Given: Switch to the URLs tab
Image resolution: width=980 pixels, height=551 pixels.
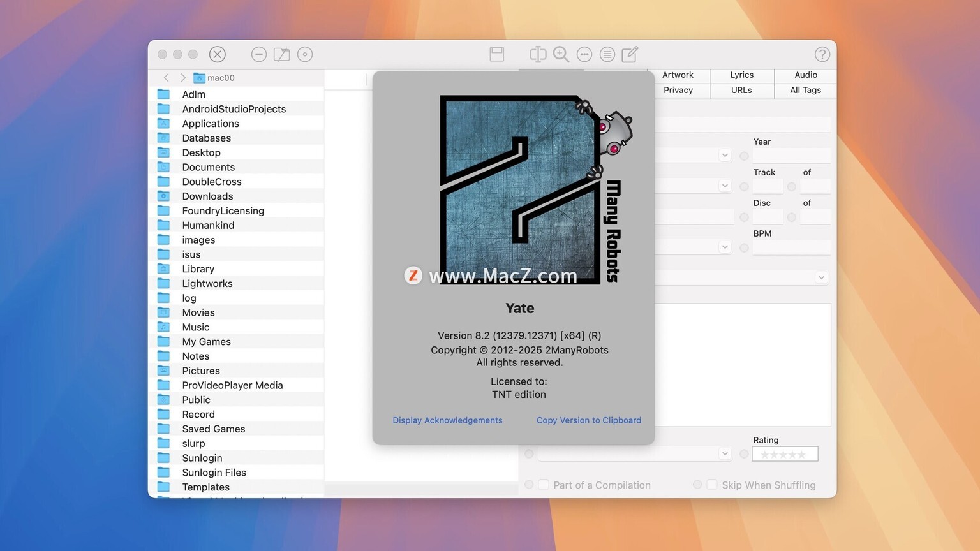Looking at the screenshot, I should (742, 91).
